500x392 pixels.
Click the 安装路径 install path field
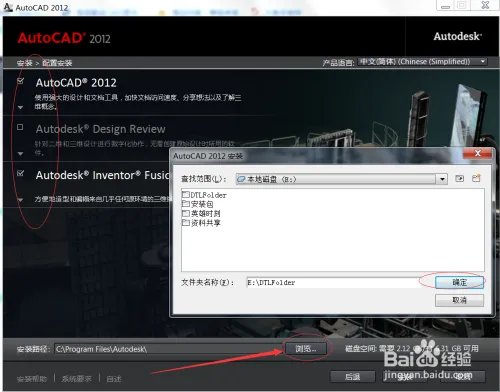[168, 349]
